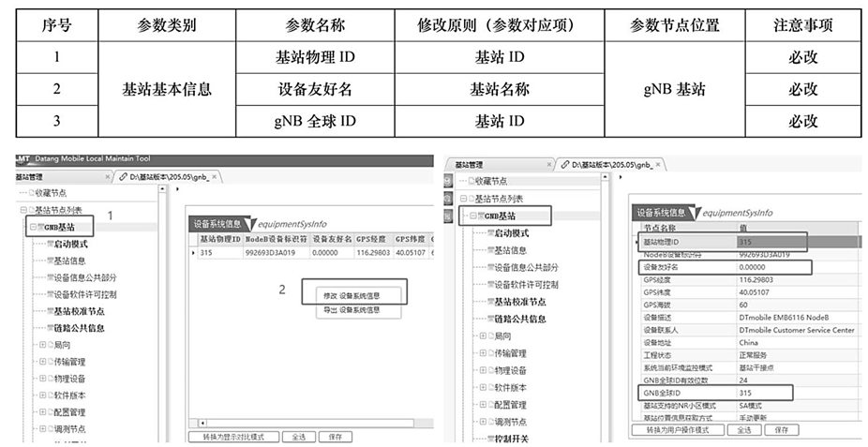Select 基站信息 in the Datang-titled window tree
The image size is (868, 447).
69,261
